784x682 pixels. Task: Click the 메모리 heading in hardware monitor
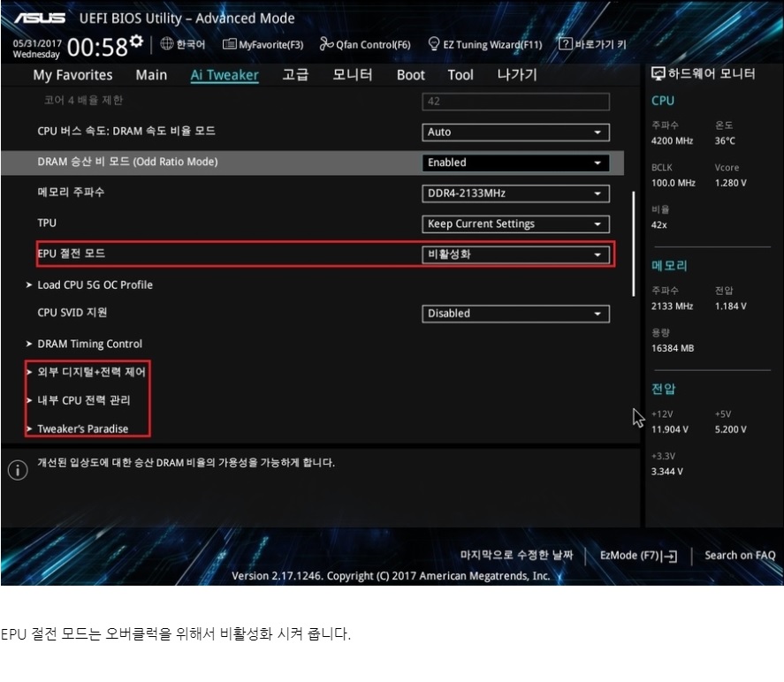669,265
